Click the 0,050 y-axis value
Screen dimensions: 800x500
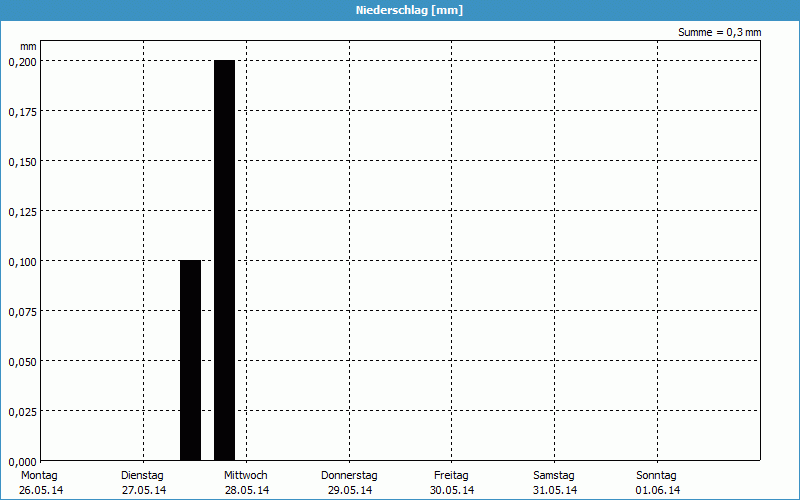(x=22, y=362)
